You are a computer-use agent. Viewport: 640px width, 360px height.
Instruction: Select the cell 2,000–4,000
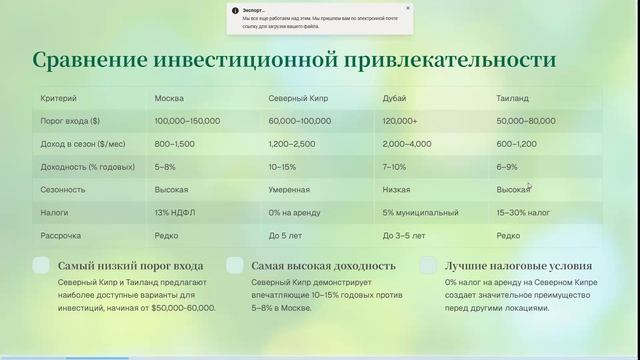[407, 144]
